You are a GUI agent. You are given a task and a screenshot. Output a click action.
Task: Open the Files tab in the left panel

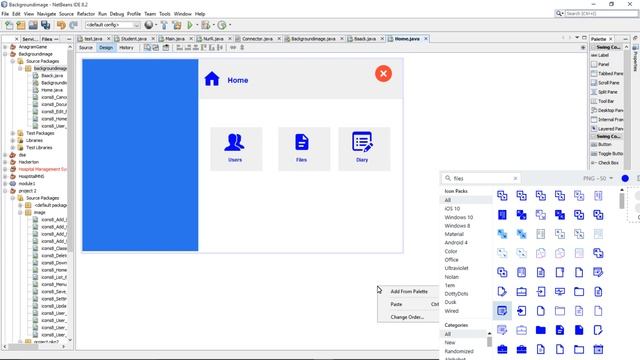tap(47, 39)
